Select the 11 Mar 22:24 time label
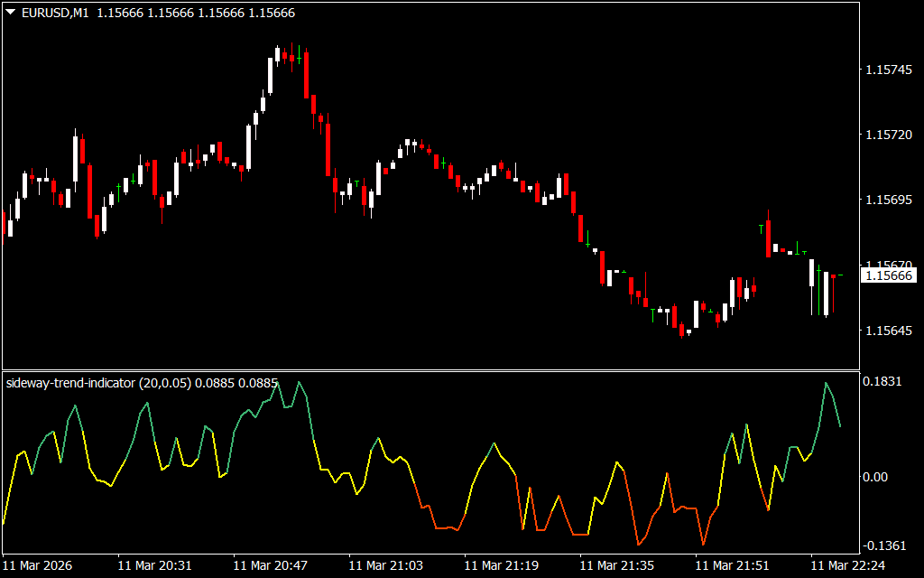Viewport: 924px width, 578px height. 847,565
